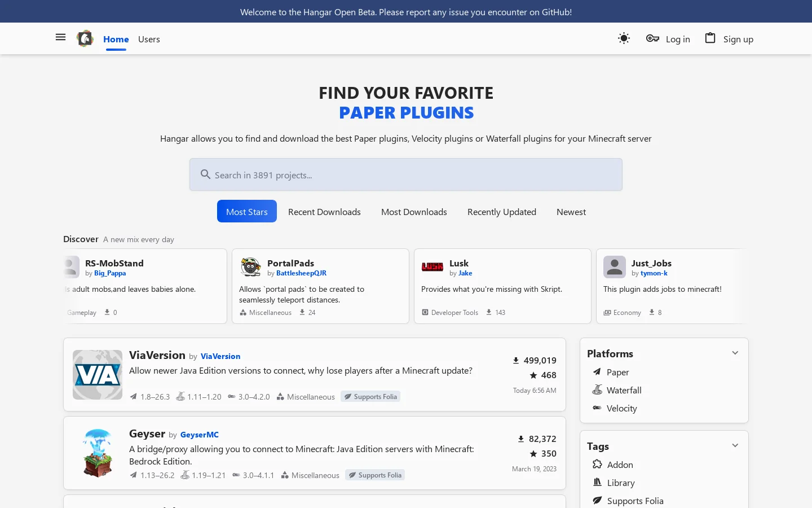
Task: Click the Library books icon in Tags
Action: click(x=597, y=483)
